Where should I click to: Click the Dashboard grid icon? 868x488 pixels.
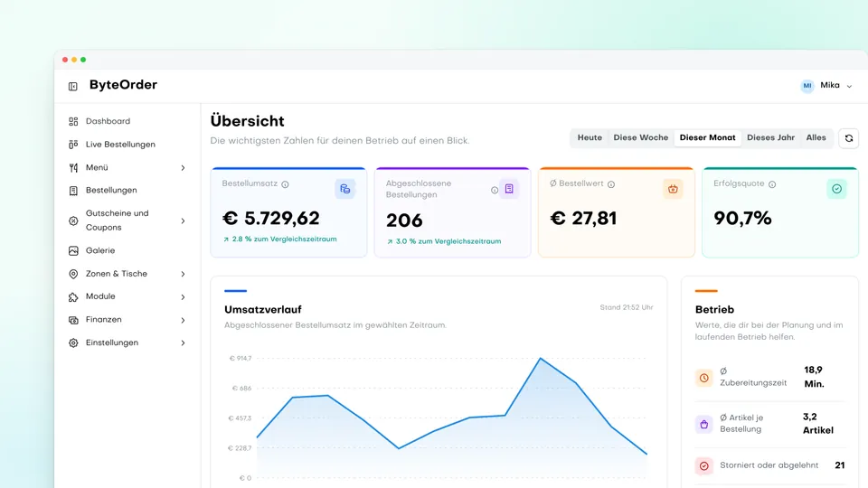click(73, 121)
